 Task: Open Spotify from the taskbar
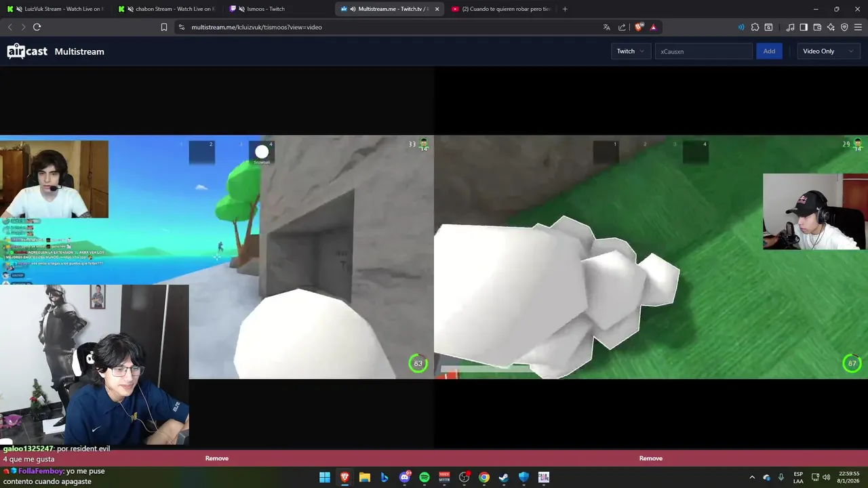click(x=425, y=477)
